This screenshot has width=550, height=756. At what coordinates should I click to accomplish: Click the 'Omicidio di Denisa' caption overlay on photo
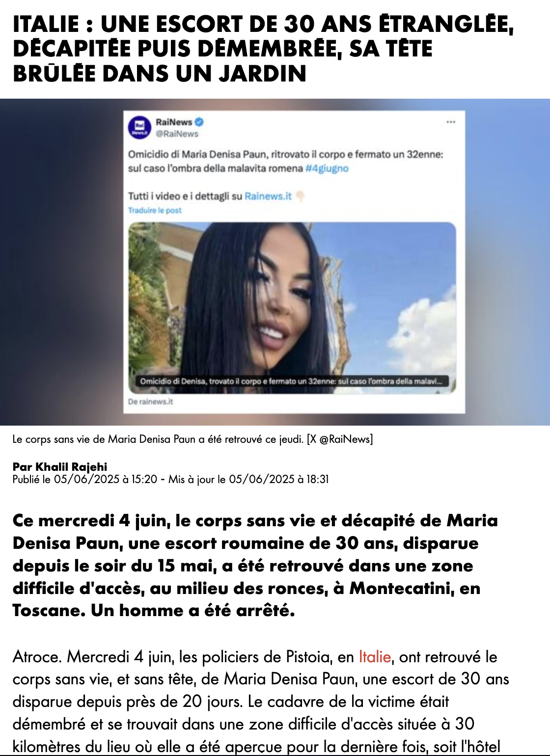point(292,381)
